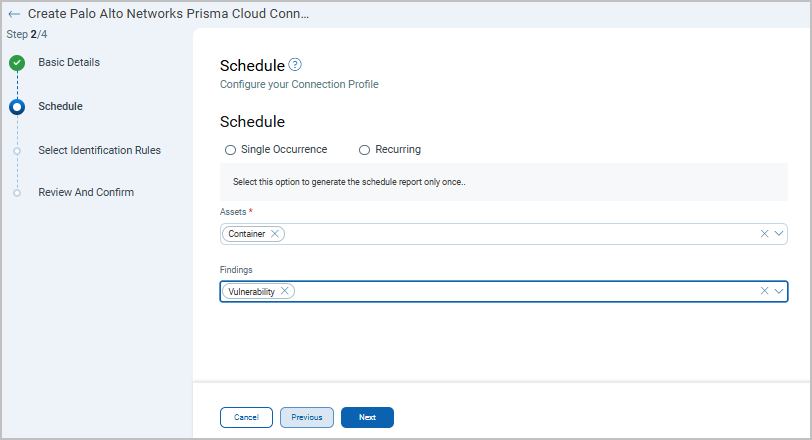This screenshot has width=812, height=440.
Task: Go to Select Identification Rules step
Action: tap(99, 150)
